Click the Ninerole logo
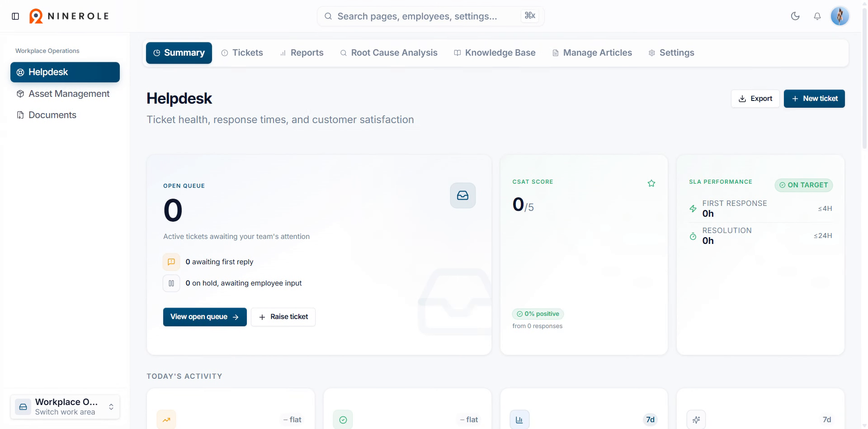The width and height of the screenshot is (868, 429). (69, 16)
